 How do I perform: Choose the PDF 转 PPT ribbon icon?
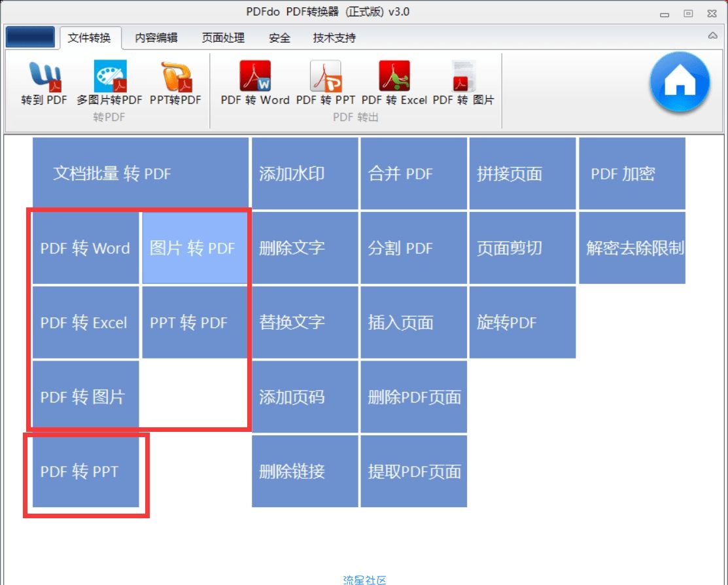(326, 84)
